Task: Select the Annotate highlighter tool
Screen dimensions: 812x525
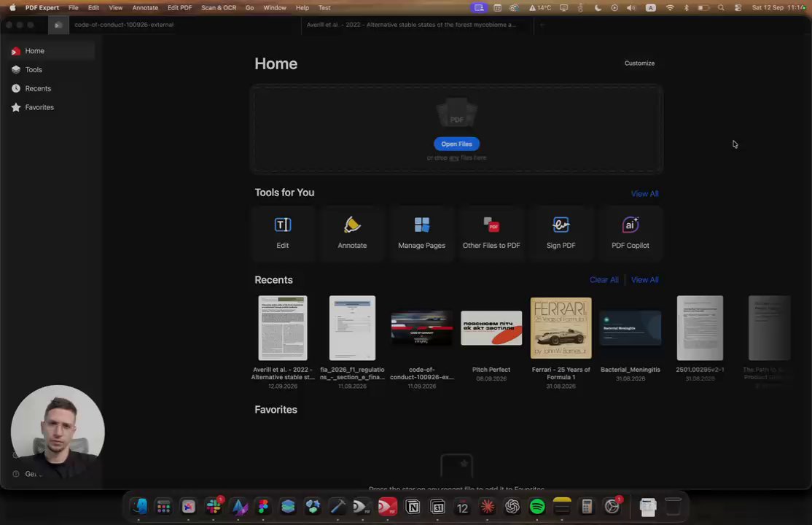Action: [352, 233]
